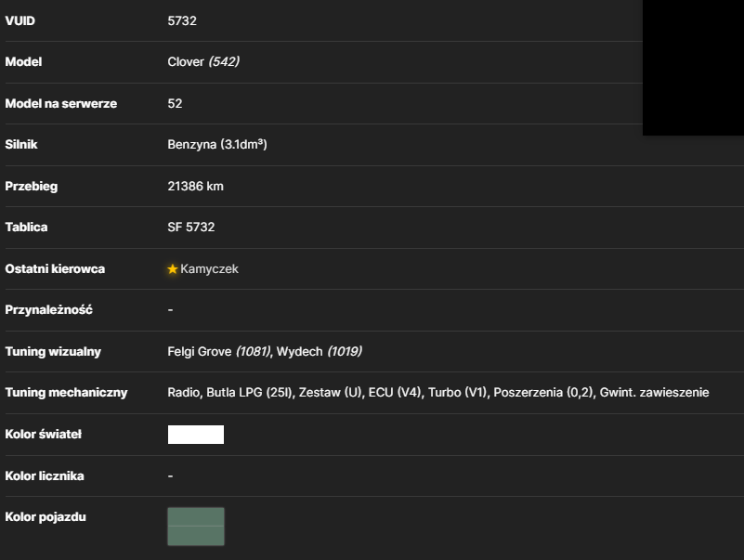Select the top green Kolor pojazdu swatch
Viewport: 744px width, 560px height.
pyautogui.click(x=195, y=516)
